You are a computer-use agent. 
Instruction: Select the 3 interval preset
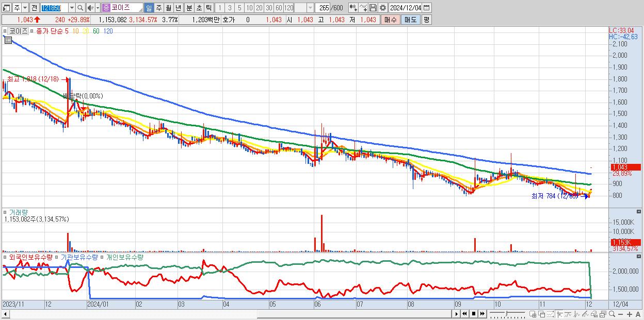point(230,8)
